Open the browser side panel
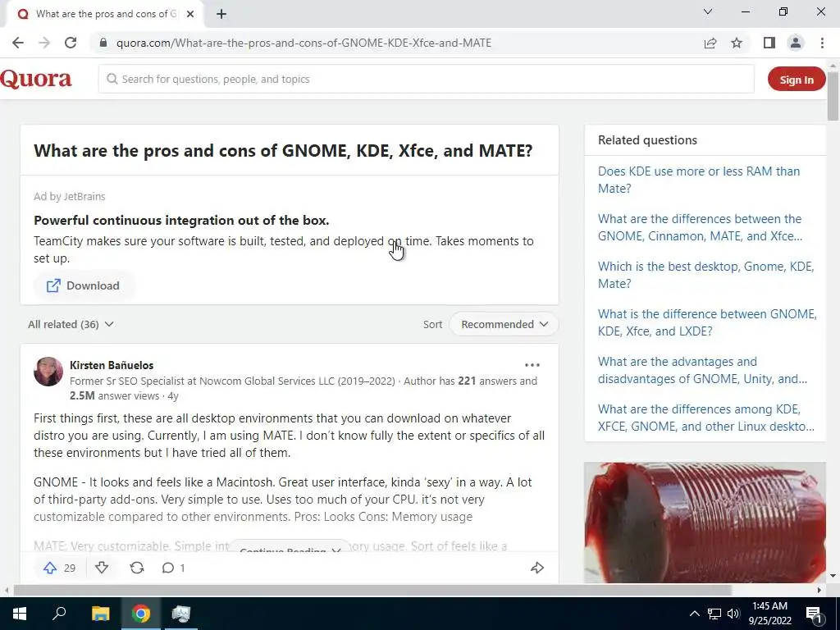840x630 pixels. point(769,43)
